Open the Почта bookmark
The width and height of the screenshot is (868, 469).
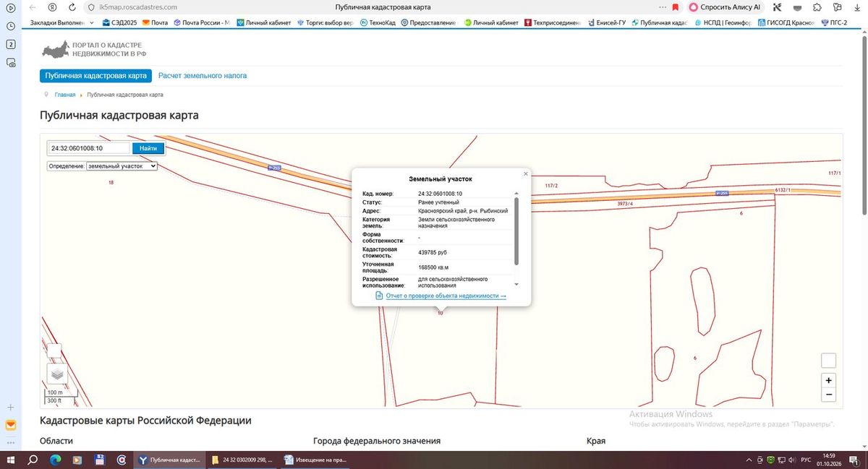(155, 22)
